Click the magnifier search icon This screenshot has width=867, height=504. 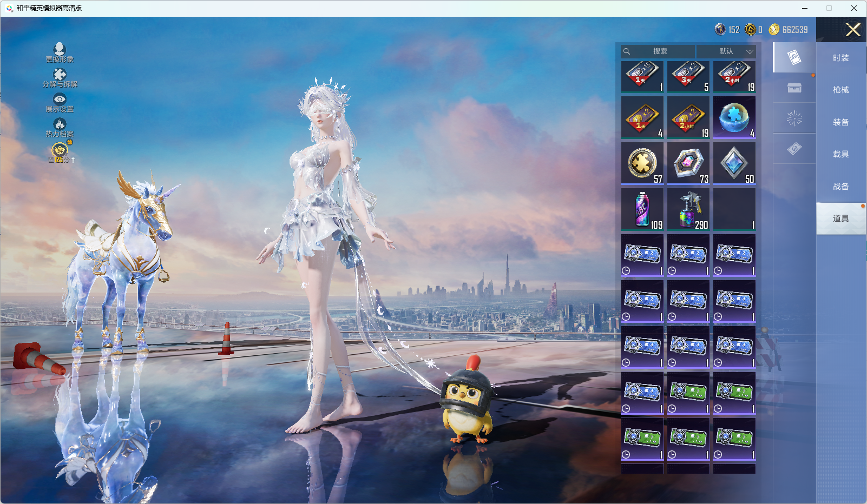click(627, 51)
